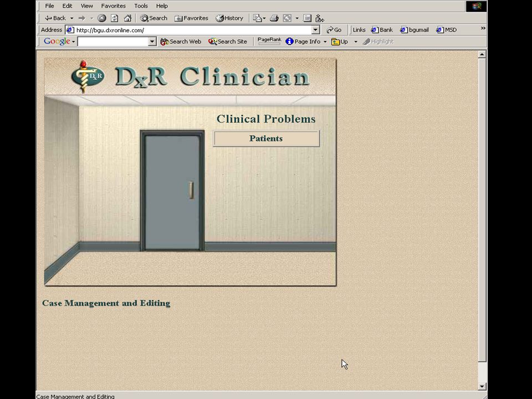Click the Full Screen toolbar icon

[x=287, y=18]
